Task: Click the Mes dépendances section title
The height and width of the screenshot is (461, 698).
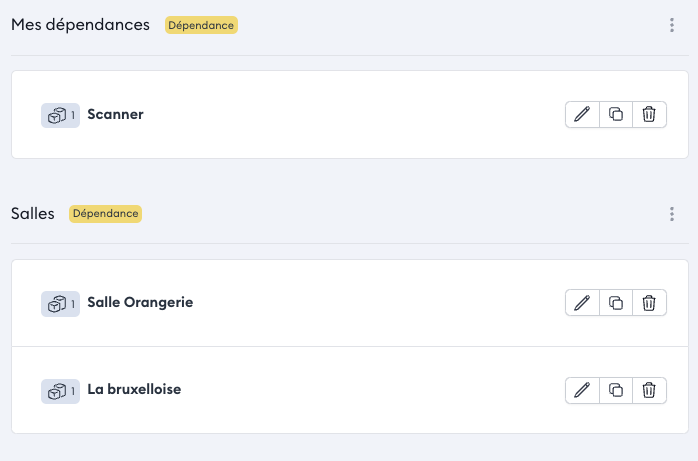Action: point(80,24)
